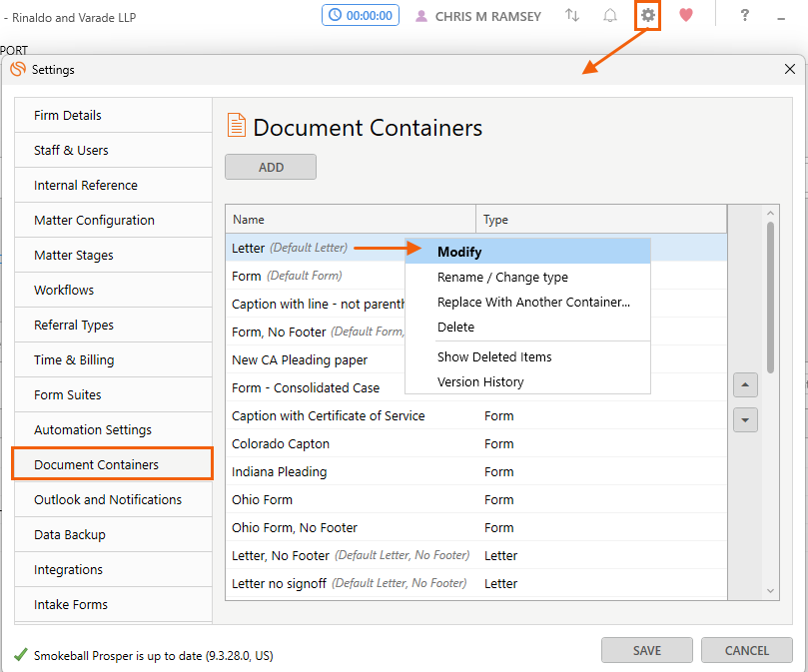
Task: Select the Colorado Capton row
Action: pos(476,443)
